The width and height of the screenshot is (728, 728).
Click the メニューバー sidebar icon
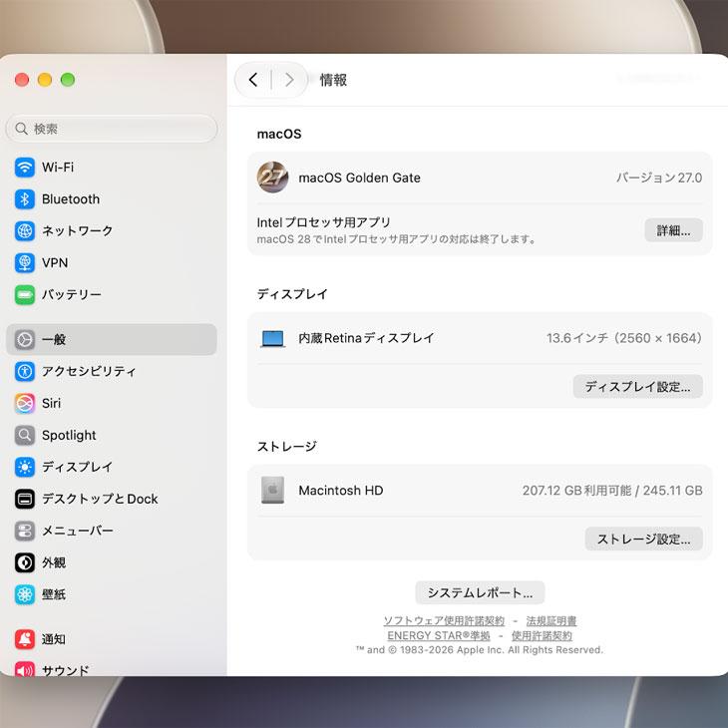click(x=25, y=531)
